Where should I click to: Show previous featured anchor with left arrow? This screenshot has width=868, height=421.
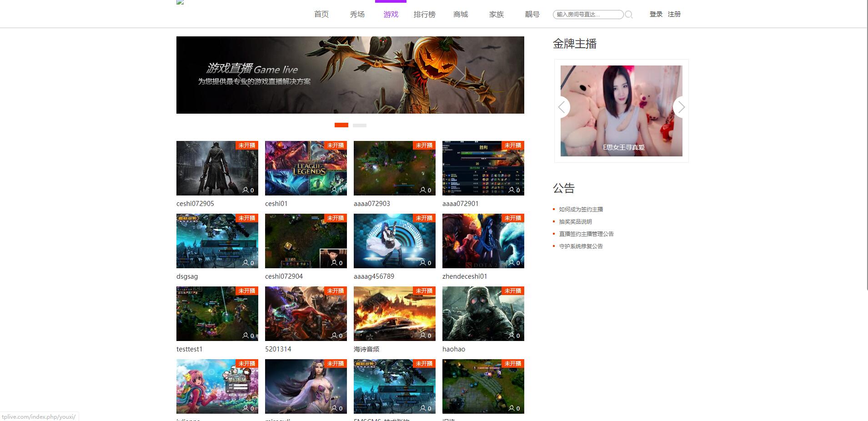562,107
